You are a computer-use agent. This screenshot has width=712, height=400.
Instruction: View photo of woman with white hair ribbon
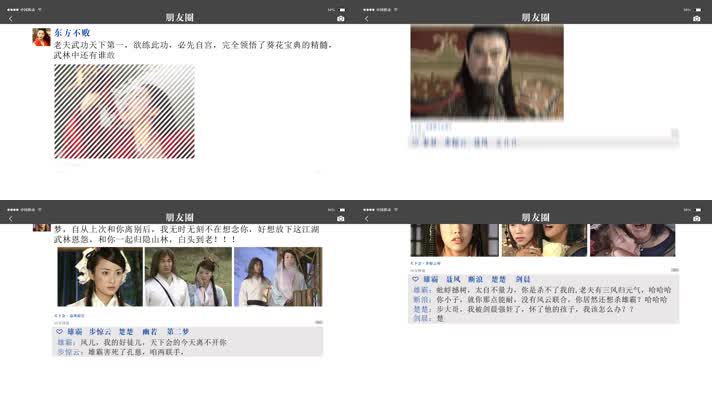coord(100,277)
